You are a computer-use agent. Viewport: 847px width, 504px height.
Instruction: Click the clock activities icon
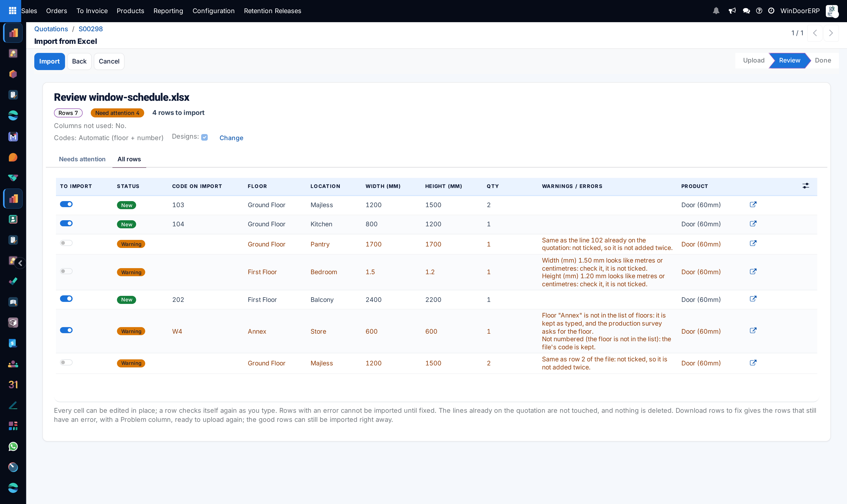point(771,11)
